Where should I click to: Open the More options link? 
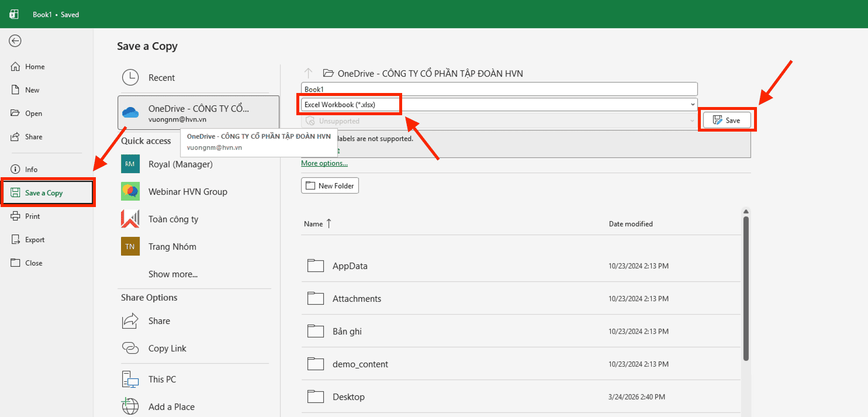pyautogui.click(x=324, y=163)
